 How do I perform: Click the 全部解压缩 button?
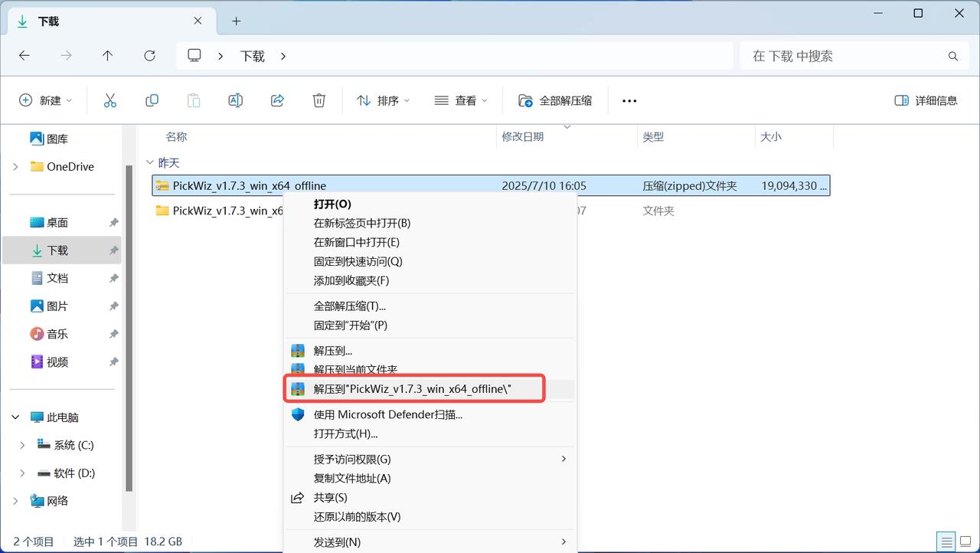click(x=556, y=100)
